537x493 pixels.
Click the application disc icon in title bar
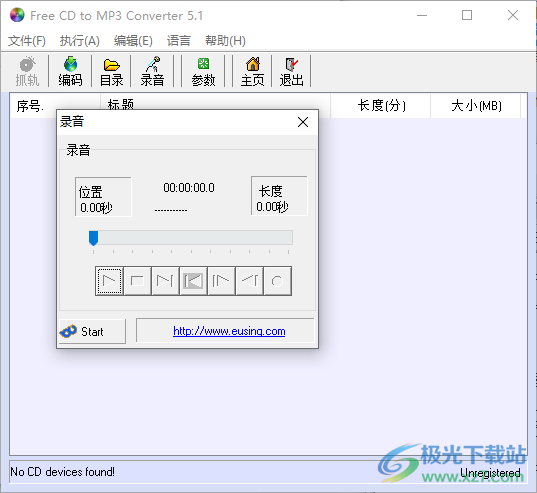(17, 15)
